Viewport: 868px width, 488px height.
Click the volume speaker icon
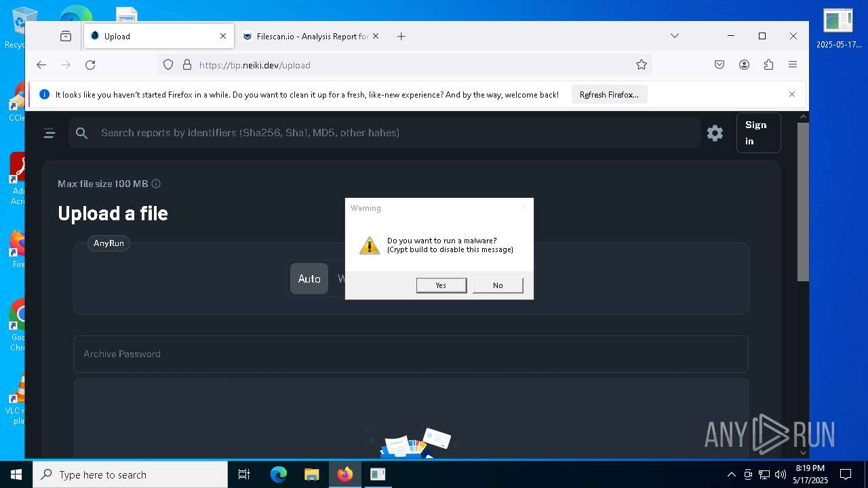pos(781,474)
